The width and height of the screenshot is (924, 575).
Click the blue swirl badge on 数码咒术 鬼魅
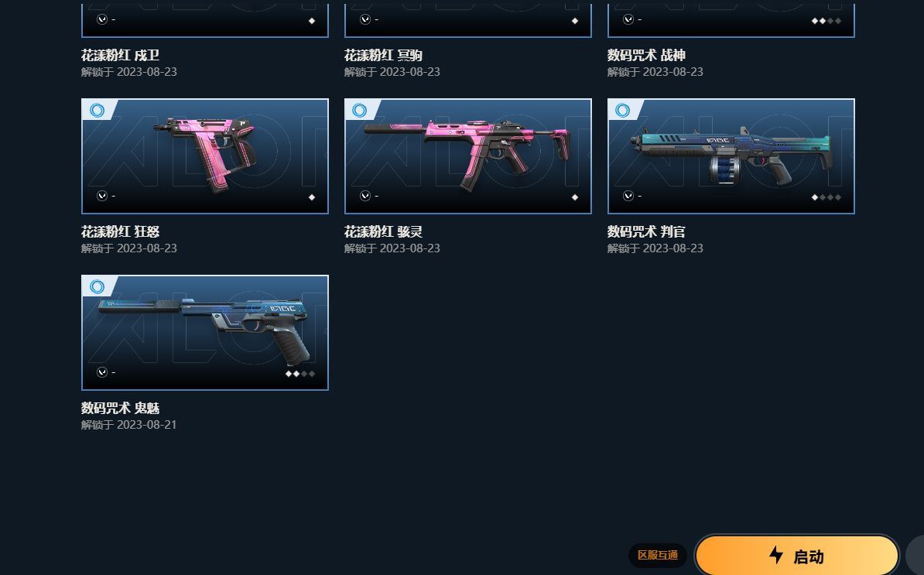(97, 286)
